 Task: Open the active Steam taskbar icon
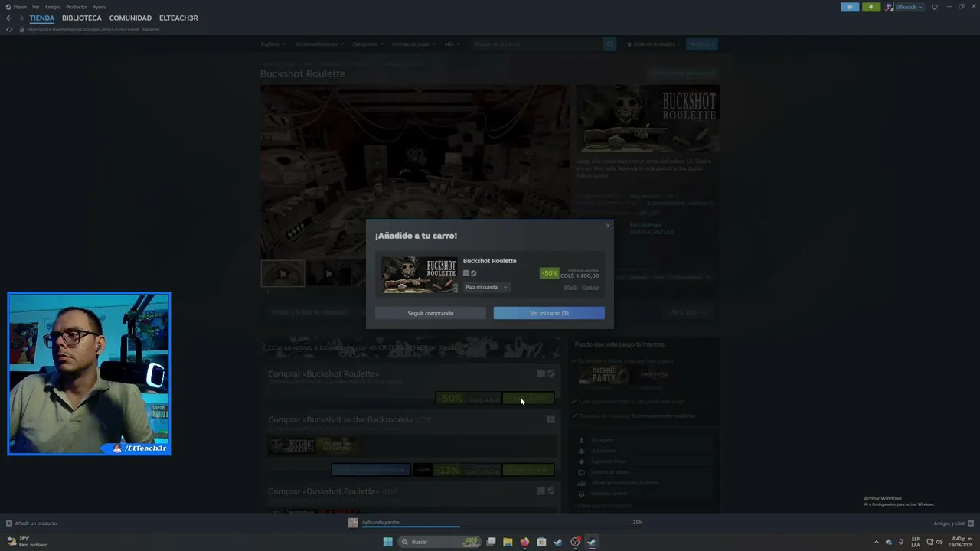592,542
